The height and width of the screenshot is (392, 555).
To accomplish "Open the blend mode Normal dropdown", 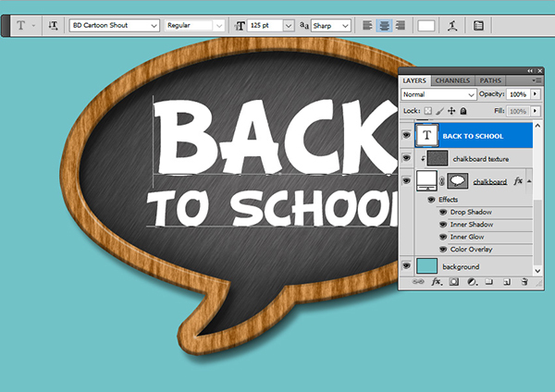I will (438, 95).
